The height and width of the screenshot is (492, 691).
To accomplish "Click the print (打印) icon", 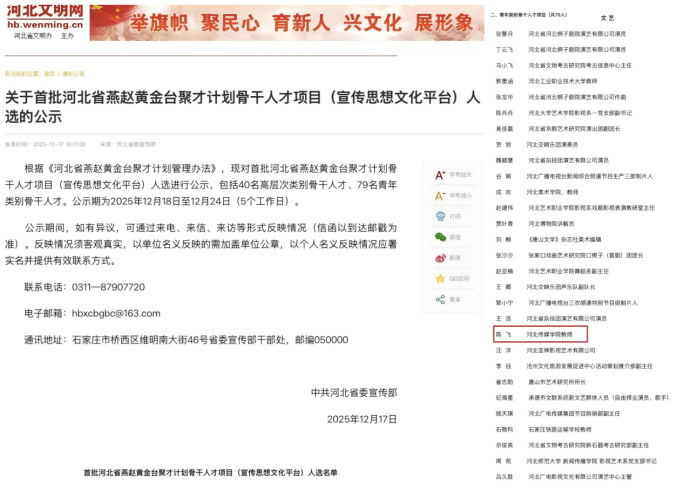I will point(439,216).
